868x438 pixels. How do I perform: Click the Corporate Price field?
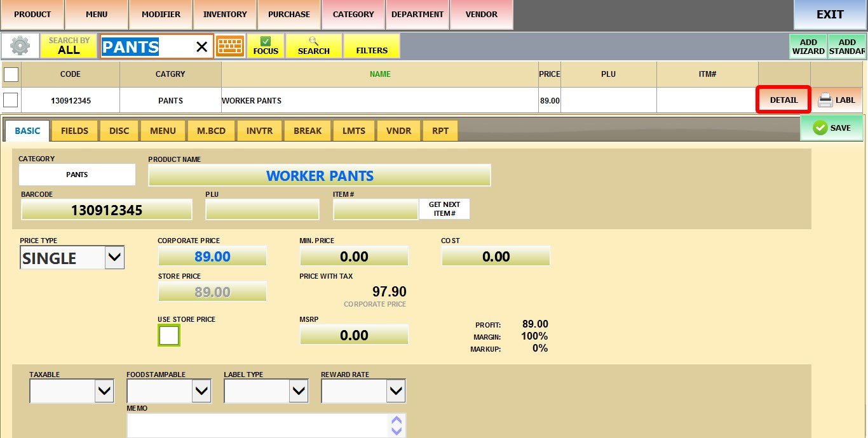(x=212, y=256)
